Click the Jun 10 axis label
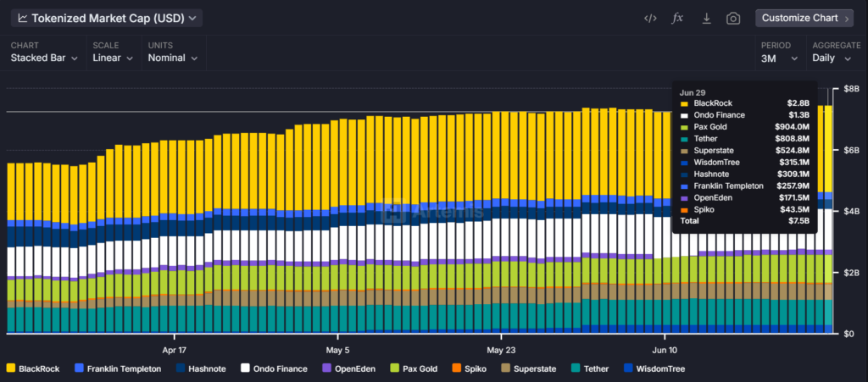868x382 pixels. click(665, 350)
